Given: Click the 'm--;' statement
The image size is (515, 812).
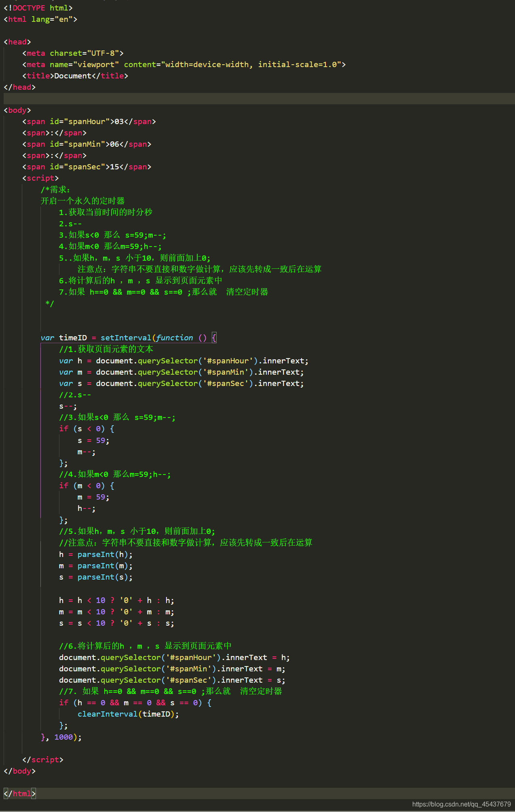Looking at the screenshot, I should pos(87,452).
